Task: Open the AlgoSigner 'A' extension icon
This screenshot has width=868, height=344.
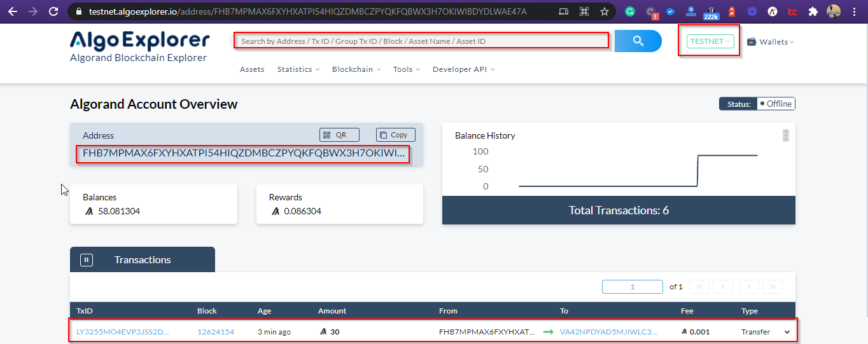Action: coord(772,11)
